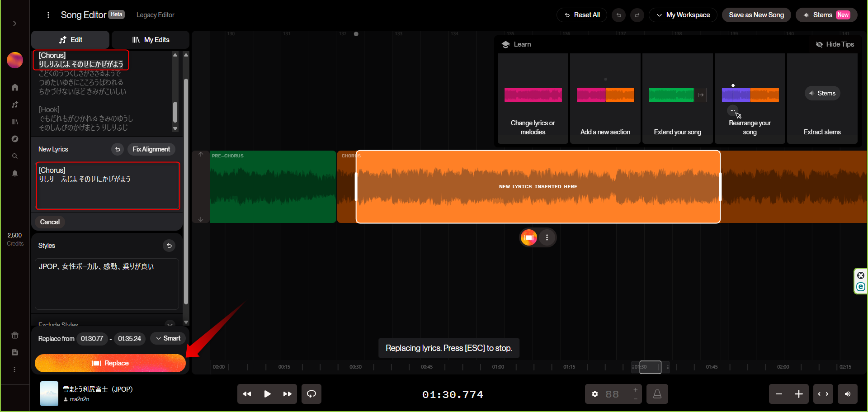Reset styles with the undo icon
The height and width of the screenshot is (412, 868).
pyautogui.click(x=169, y=246)
